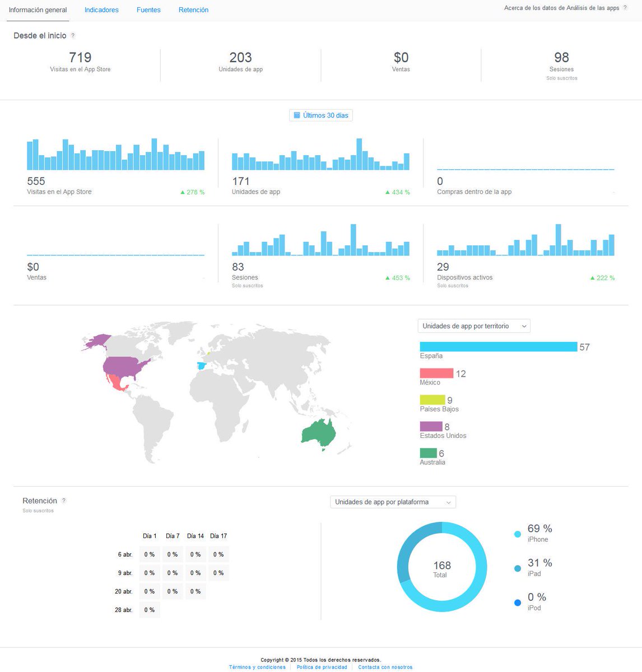Toggle the iPod legend dot

[517, 602]
